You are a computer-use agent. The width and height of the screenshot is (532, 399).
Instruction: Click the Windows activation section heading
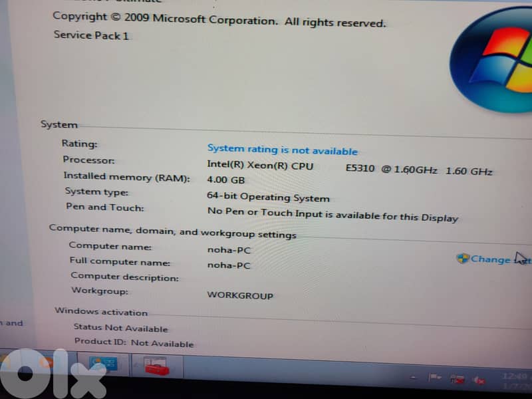coord(101,311)
